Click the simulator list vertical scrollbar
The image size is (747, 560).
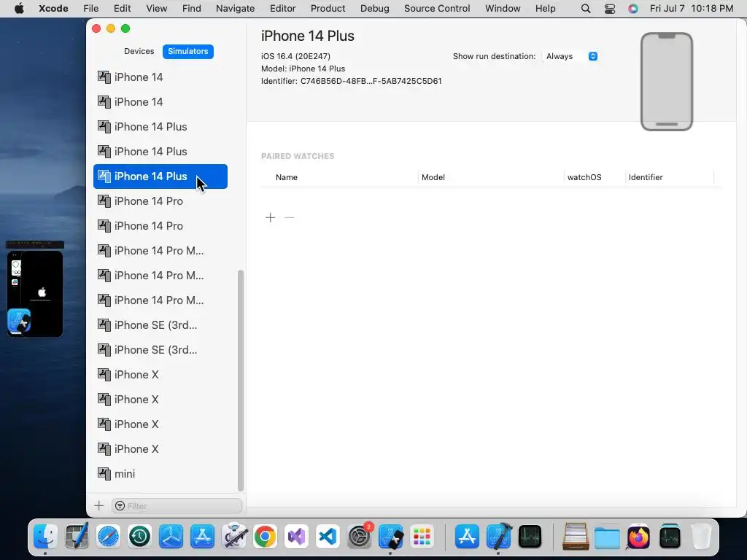tap(241, 380)
